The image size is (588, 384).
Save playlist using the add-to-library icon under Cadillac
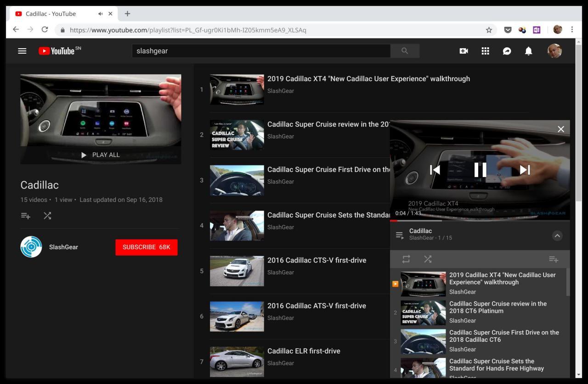[x=26, y=216]
